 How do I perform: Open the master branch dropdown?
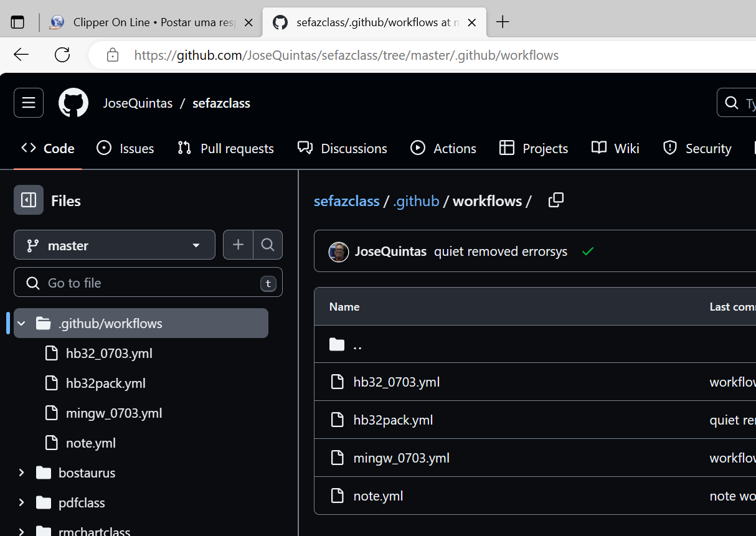pyautogui.click(x=115, y=245)
